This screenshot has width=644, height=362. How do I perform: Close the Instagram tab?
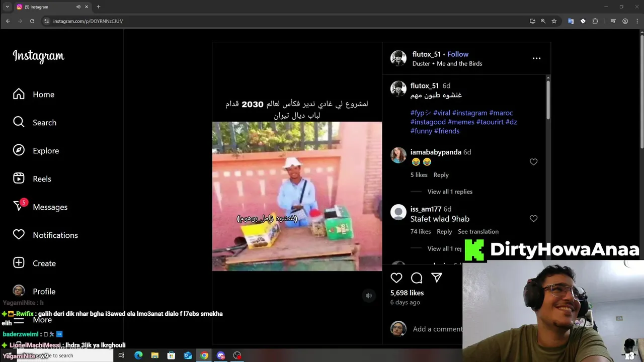87,7
